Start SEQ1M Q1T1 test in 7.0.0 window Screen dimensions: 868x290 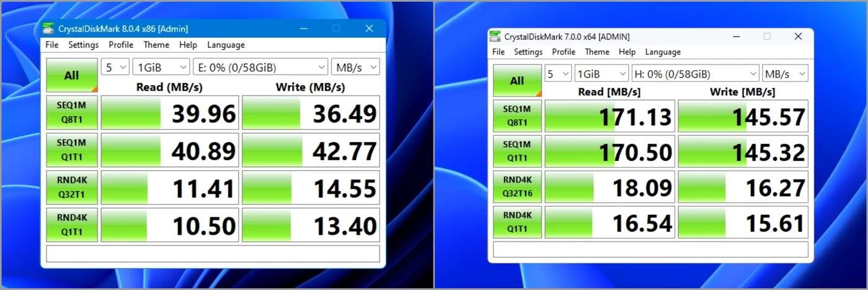tap(517, 151)
